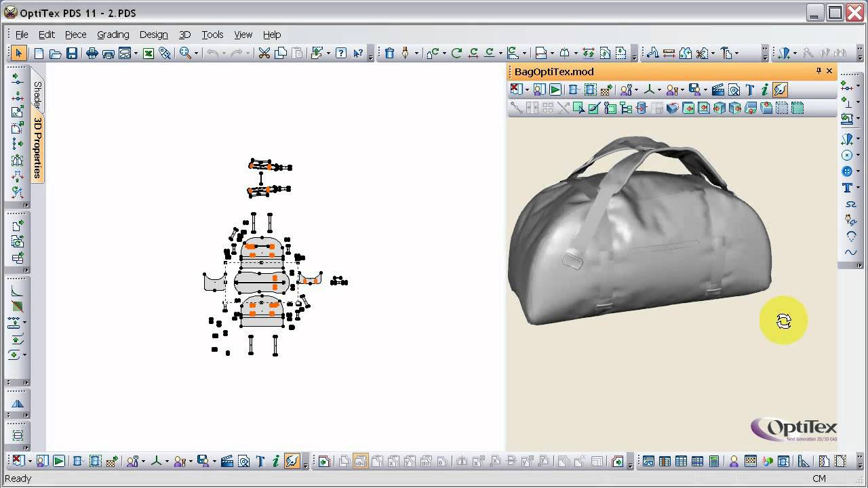The image size is (868, 488).
Task: Toggle highlighted hand tool in 3D panel
Action: [780, 89]
